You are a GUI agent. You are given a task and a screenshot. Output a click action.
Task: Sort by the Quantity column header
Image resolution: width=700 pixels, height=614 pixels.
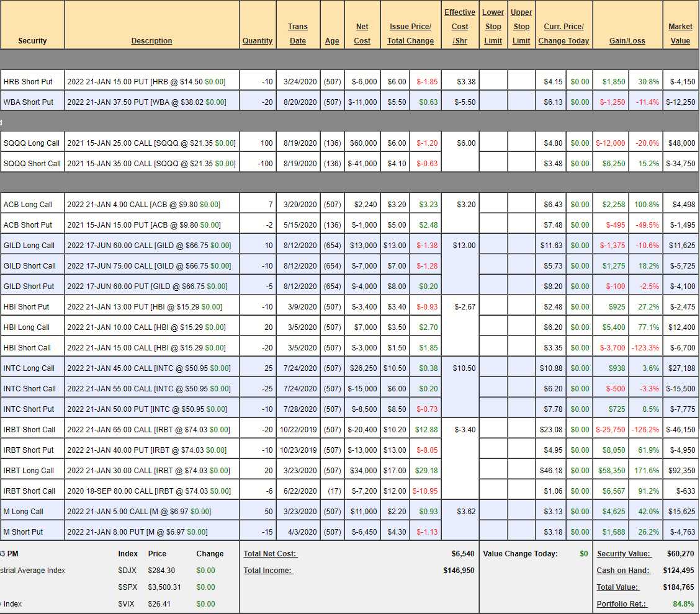258,41
